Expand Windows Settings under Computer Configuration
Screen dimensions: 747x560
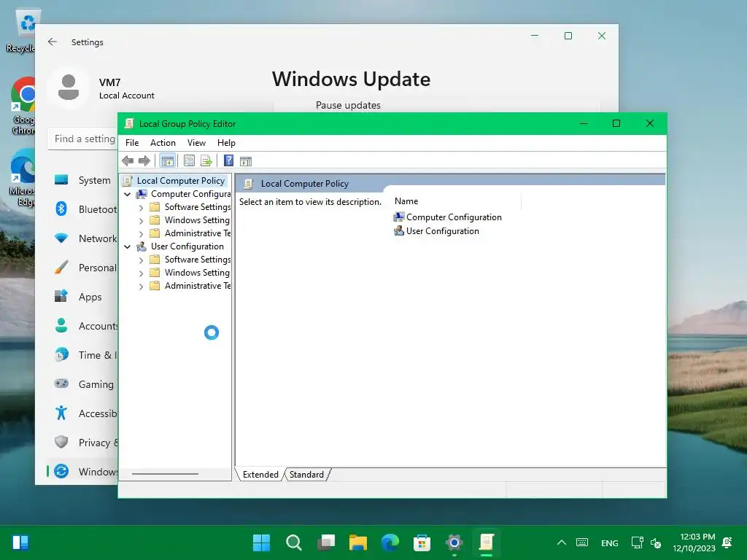(x=141, y=220)
